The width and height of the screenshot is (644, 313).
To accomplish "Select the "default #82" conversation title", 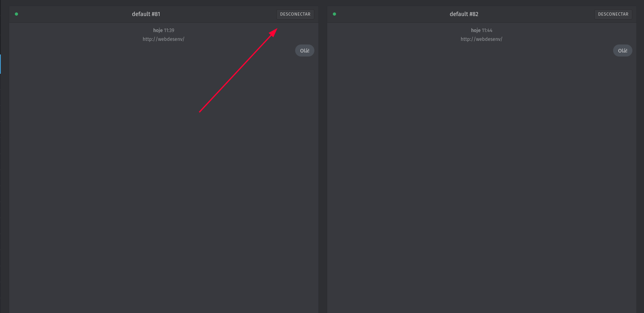I will click(464, 14).
